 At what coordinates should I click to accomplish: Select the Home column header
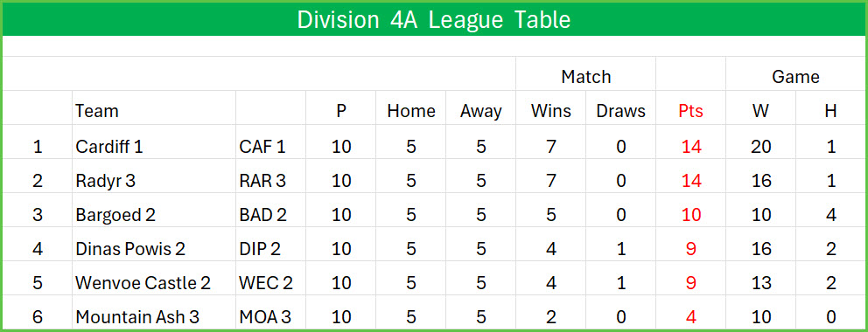(x=410, y=111)
